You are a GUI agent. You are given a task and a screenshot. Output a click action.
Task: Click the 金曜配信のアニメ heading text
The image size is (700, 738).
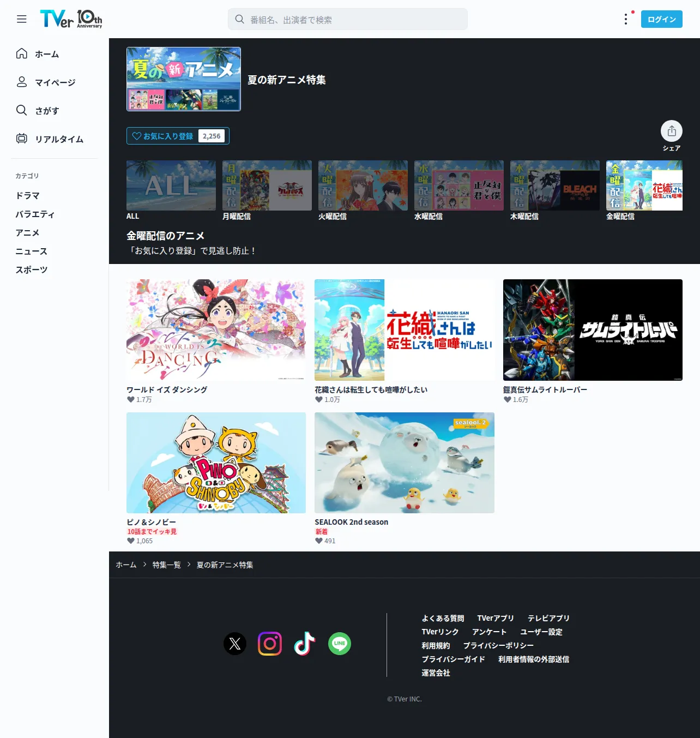click(x=165, y=236)
